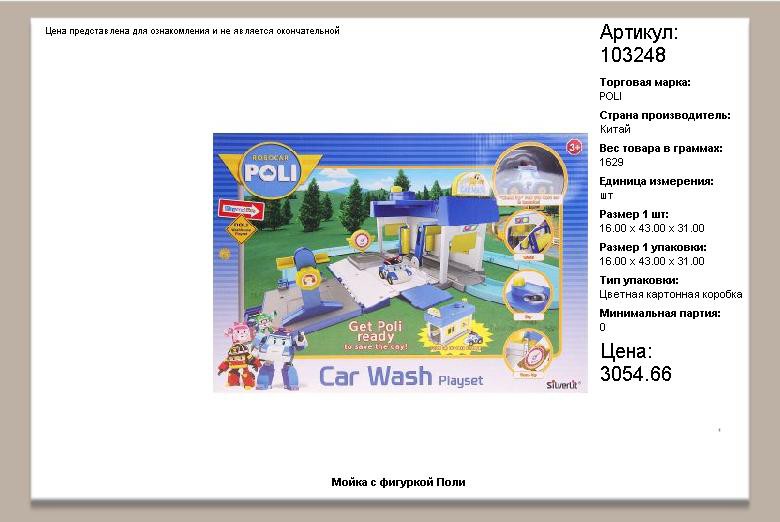Click the 'Размер 1 упаковки:' label
Screen dimensions: 780x522
tap(653, 247)
